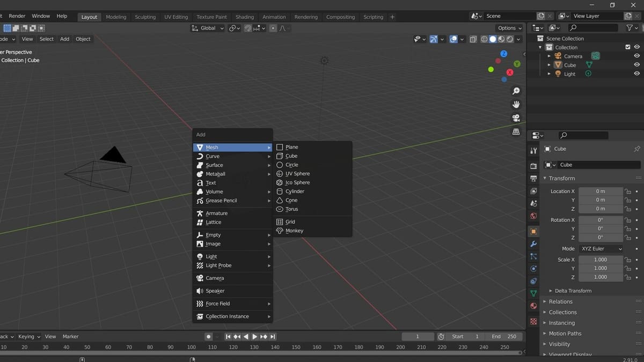
Task: Add a Camera from the Add menu
Action: tap(233, 278)
